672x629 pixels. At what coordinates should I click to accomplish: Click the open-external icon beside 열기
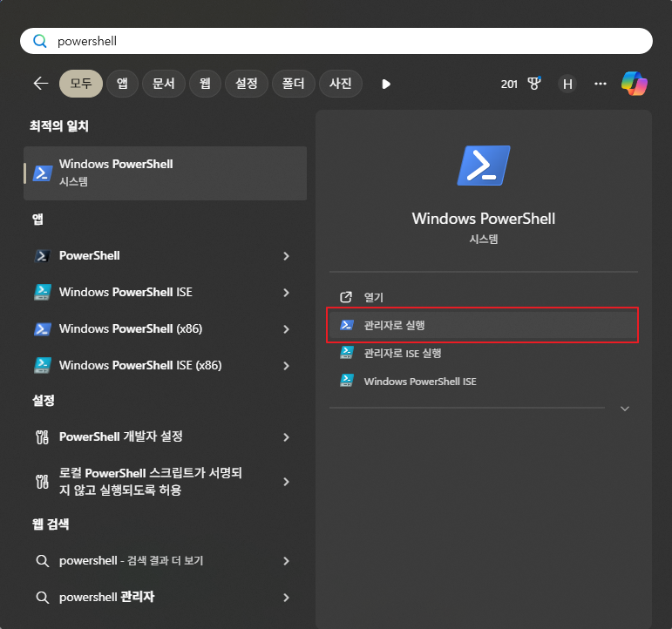[x=346, y=297]
